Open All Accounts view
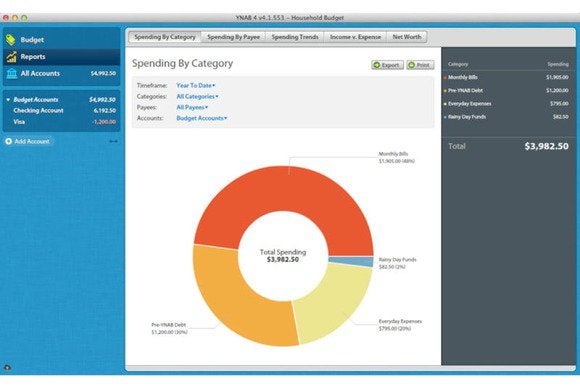Screen dimensions: 580x388 [x=61, y=74]
